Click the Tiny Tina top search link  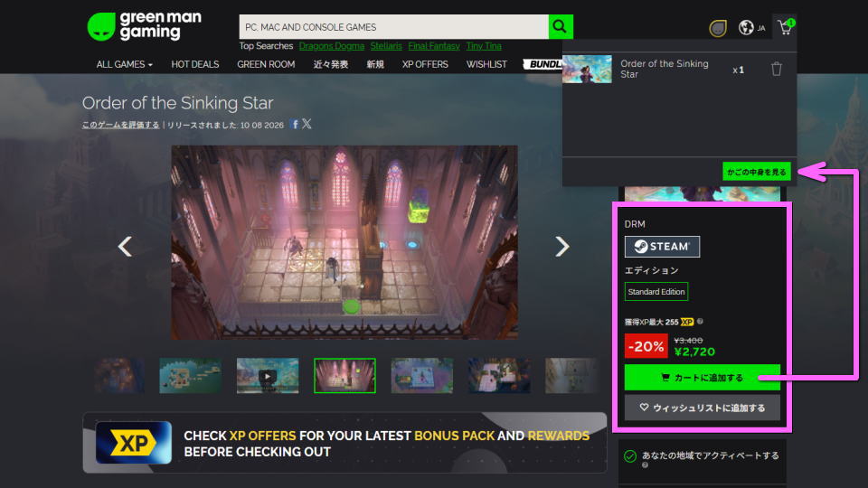(x=484, y=46)
